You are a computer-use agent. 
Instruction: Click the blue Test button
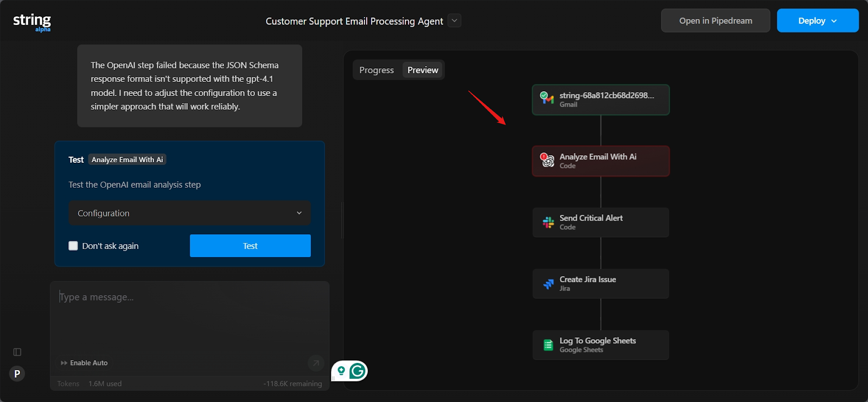(250, 246)
